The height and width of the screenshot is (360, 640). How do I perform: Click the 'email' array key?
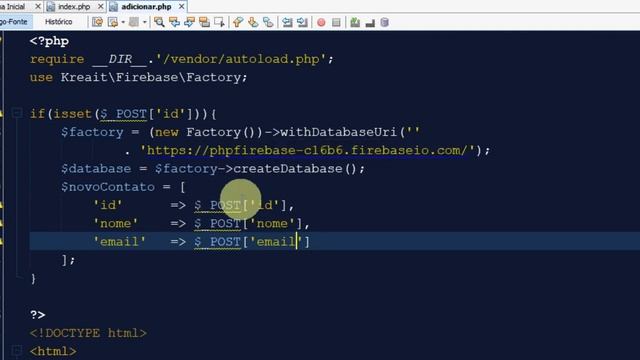pyautogui.click(x=119, y=242)
